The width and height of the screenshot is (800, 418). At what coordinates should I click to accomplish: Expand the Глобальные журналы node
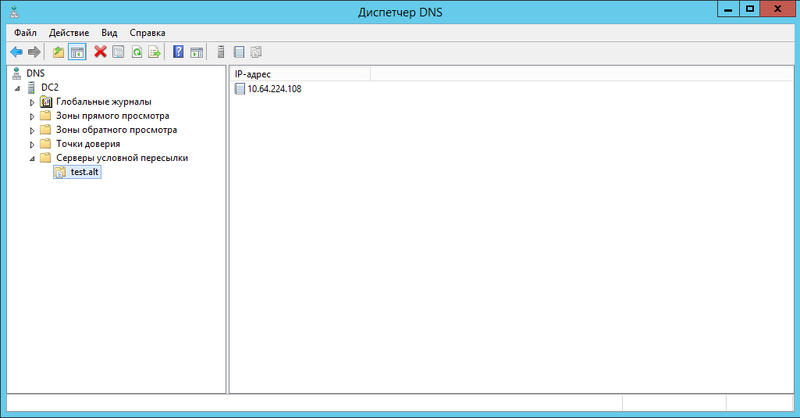click(x=32, y=103)
